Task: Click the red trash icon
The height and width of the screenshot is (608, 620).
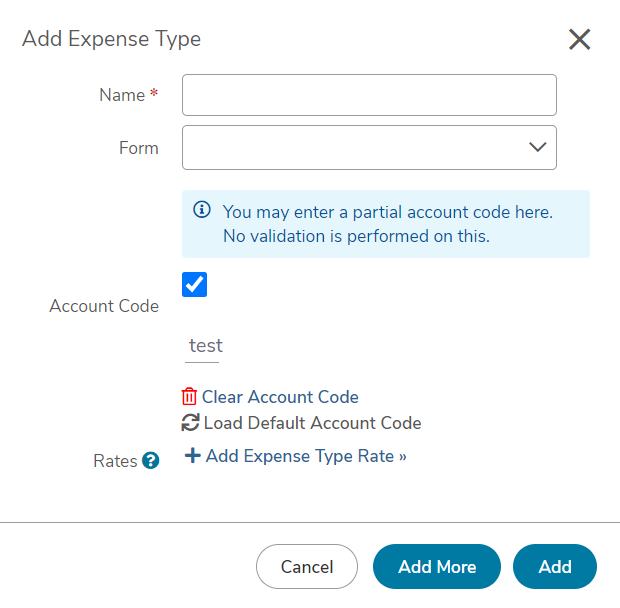Action: [x=189, y=397]
